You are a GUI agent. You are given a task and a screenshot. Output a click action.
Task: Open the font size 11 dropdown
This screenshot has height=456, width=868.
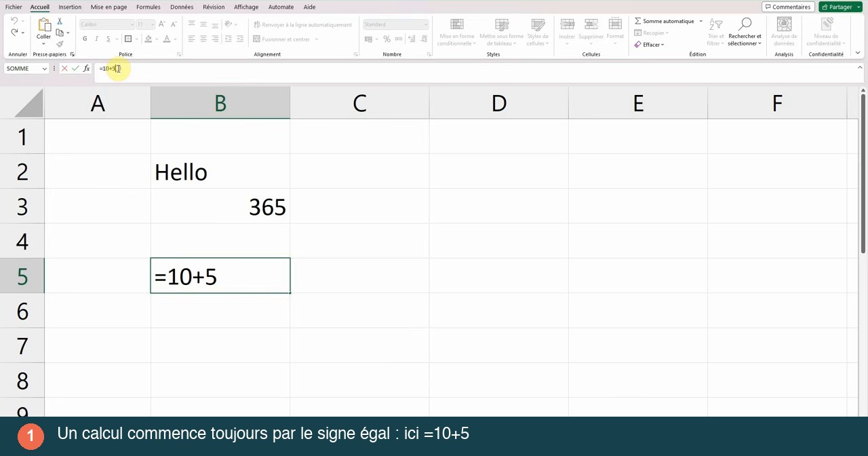153,24
